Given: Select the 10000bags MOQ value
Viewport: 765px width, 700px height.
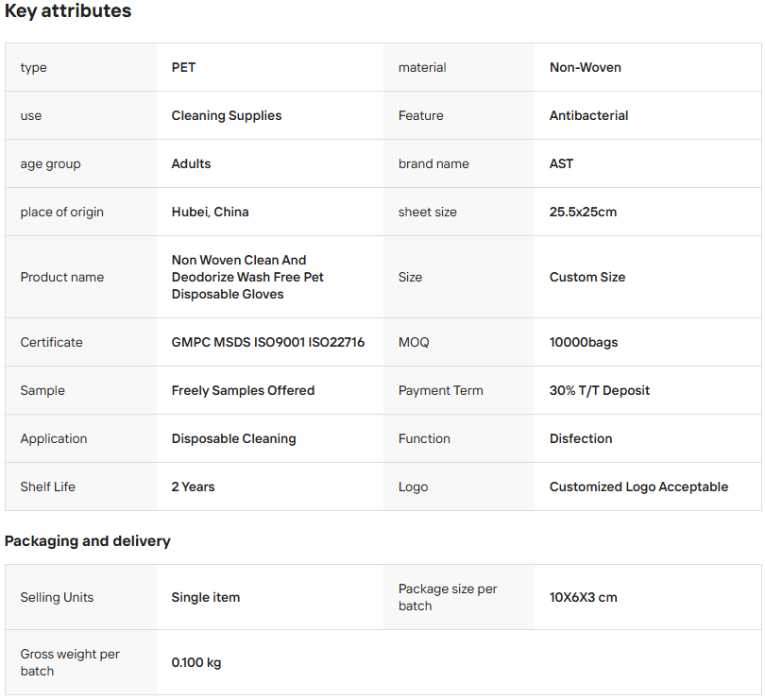Looking at the screenshot, I should point(583,342).
